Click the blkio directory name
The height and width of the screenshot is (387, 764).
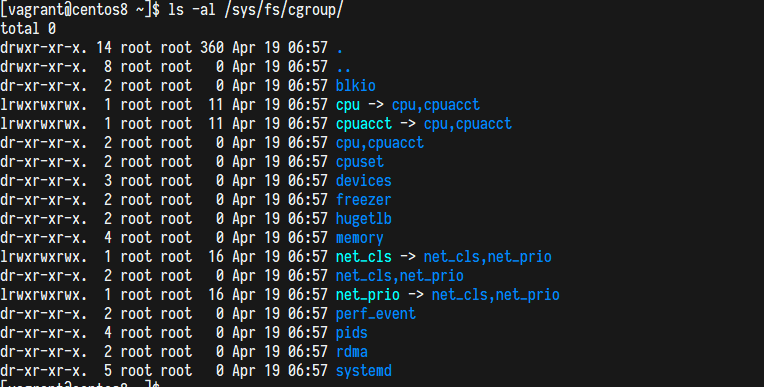[356, 86]
